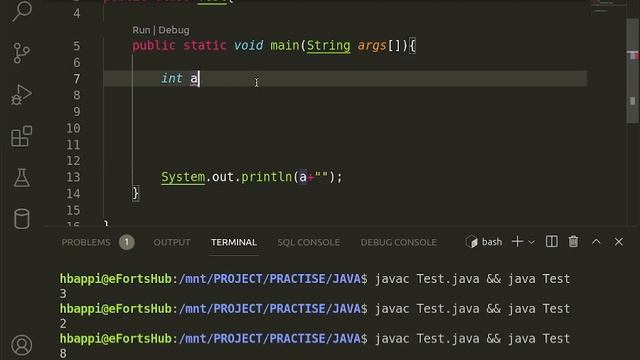Screen dimensions: 640x360
Task: Click the minimap code preview
Action: 607,6
